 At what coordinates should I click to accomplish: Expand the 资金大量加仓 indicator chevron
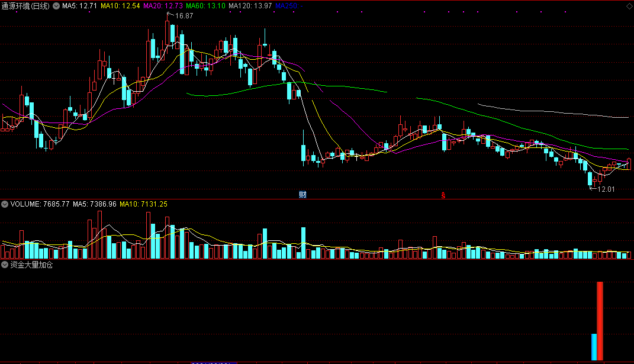5,265
